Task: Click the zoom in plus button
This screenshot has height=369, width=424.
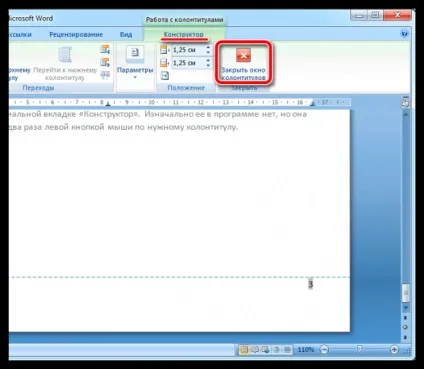Action: [x=394, y=350]
